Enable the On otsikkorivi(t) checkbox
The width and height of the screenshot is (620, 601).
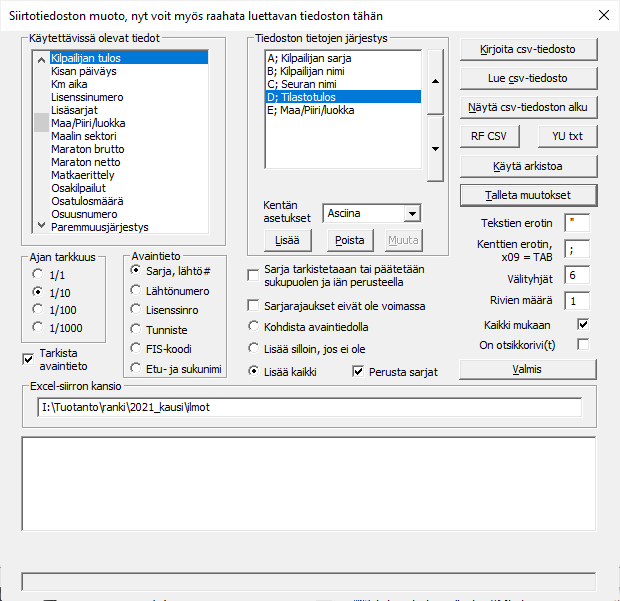coord(583,345)
